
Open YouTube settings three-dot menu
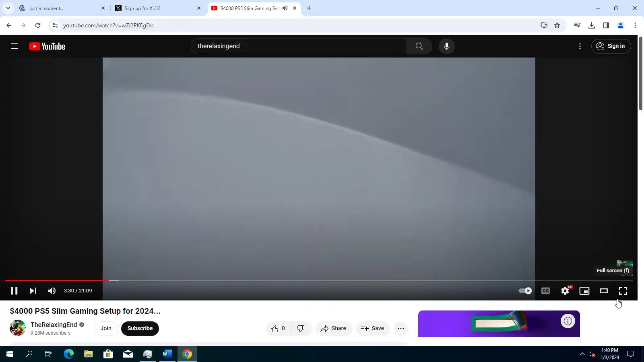point(580,46)
